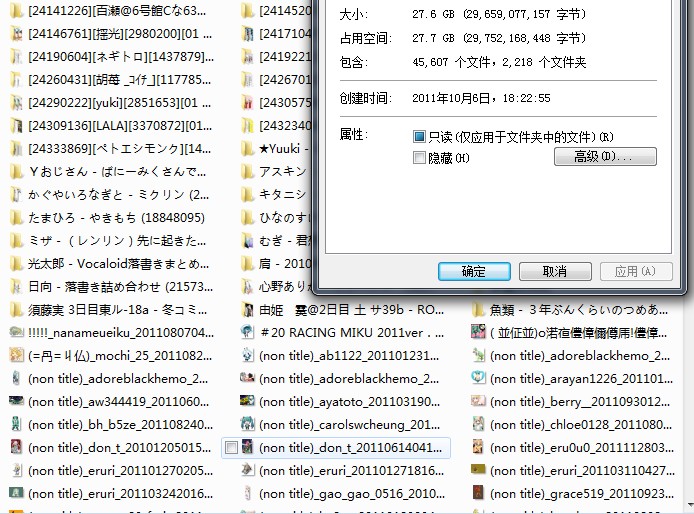Click file name (non title)_adoreblackhemo in left column
Image resolution: width=694 pixels, height=514 pixels.
pyautogui.click(x=118, y=379)
